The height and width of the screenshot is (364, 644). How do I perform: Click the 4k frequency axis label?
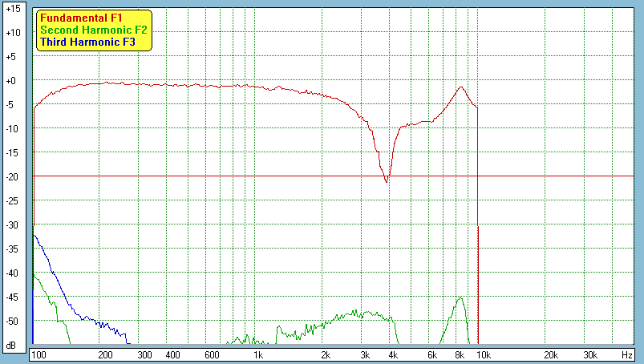click(393, 355)
